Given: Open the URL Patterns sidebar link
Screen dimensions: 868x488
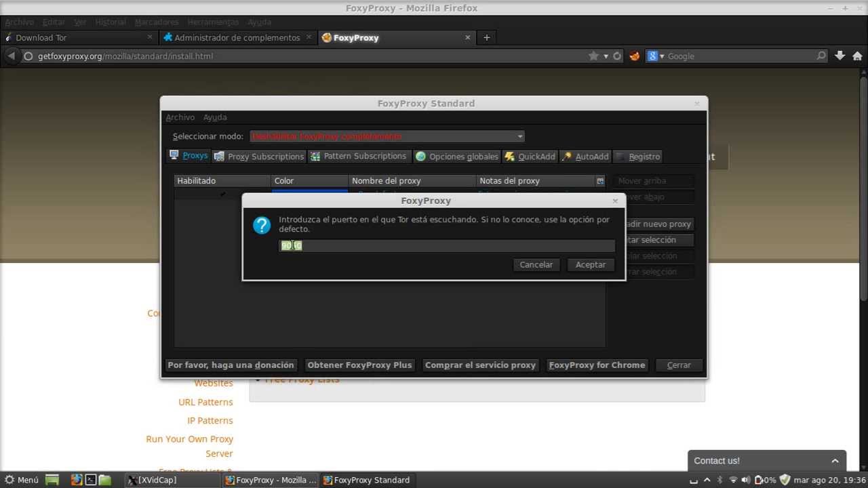Looking at the screenshot, I should pos(205,402).
